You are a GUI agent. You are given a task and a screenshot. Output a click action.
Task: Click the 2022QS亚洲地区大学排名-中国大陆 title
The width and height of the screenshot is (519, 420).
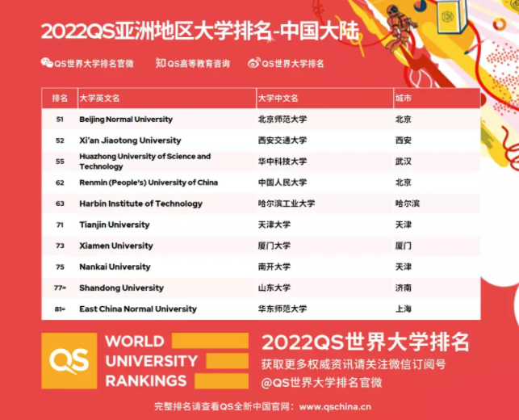click(x=200, y=32)
